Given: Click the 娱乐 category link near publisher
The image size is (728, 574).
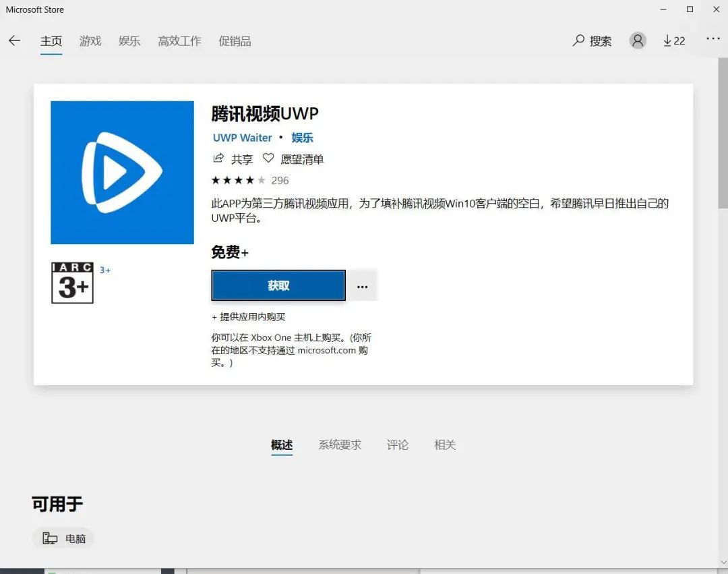Looking at the screenshot, I should [301, 138].
